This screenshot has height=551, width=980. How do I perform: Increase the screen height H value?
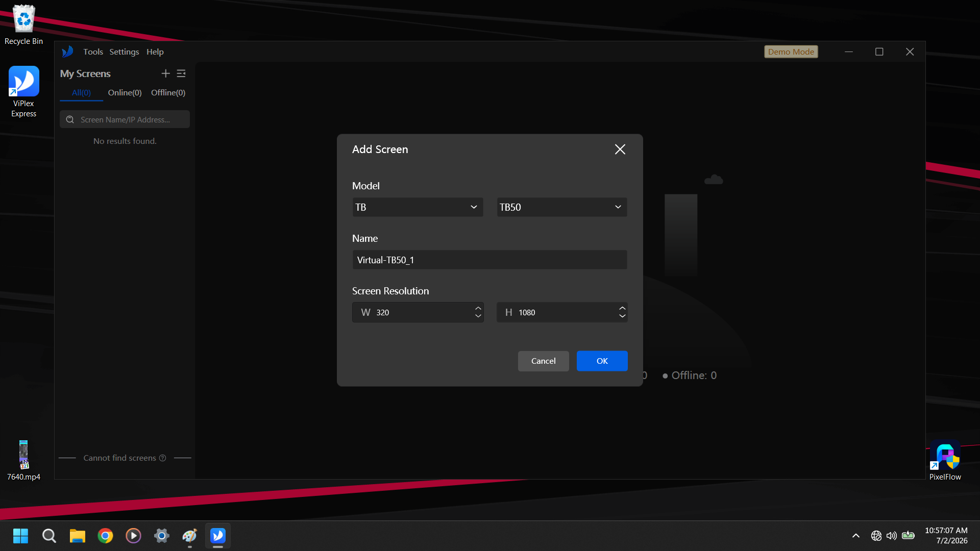click(x=622, y=308)
